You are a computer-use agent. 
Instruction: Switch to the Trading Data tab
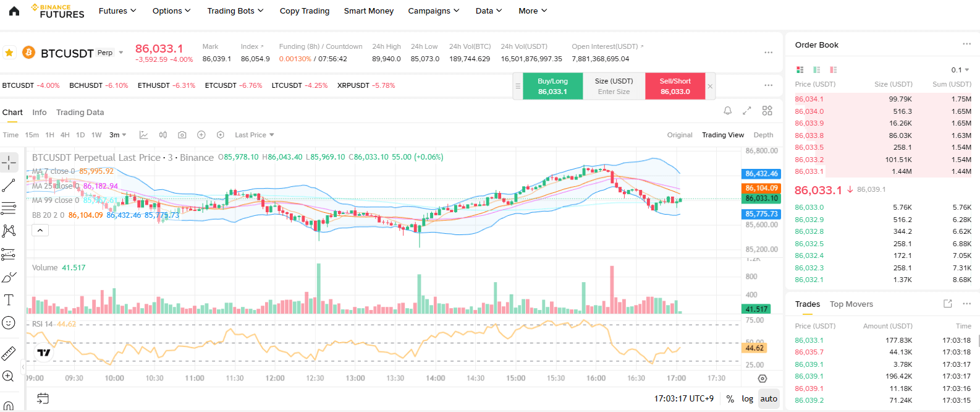[x=80, y=112]
